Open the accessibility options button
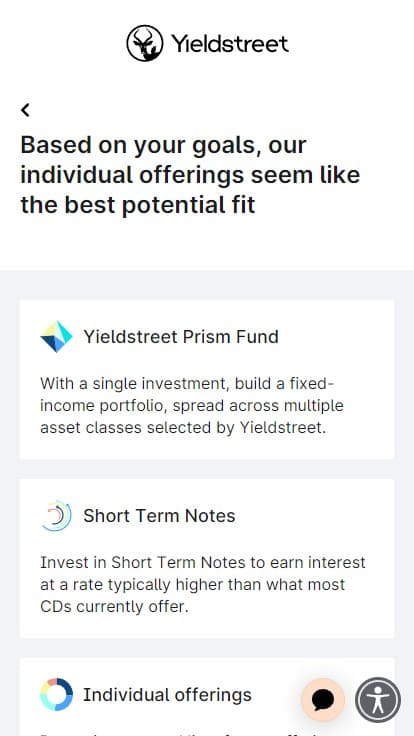This screenshot has height=736, width=414. 378,700
